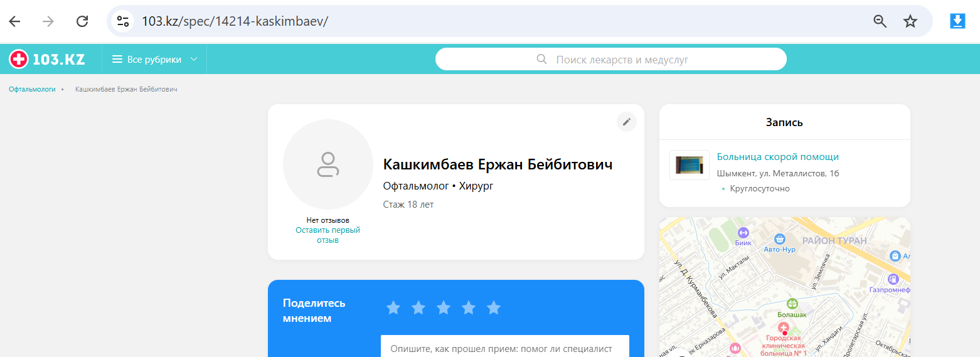
Task: Click the Нет отзывов label
Action: coord(328,220)
